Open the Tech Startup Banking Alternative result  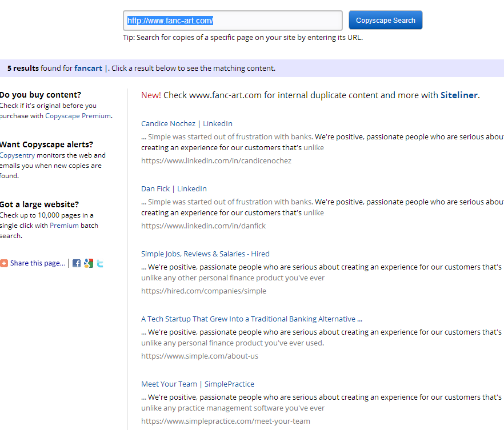[x=251, y=319]
